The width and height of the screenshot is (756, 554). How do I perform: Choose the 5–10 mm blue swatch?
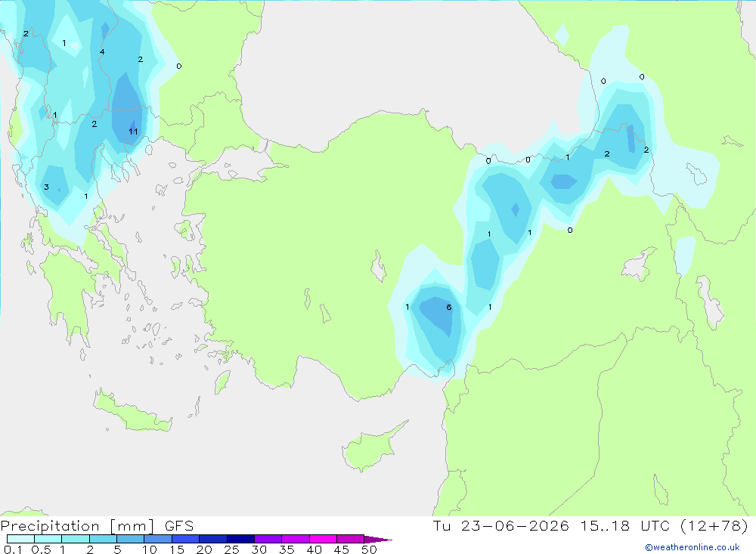(x=131, y=539)
